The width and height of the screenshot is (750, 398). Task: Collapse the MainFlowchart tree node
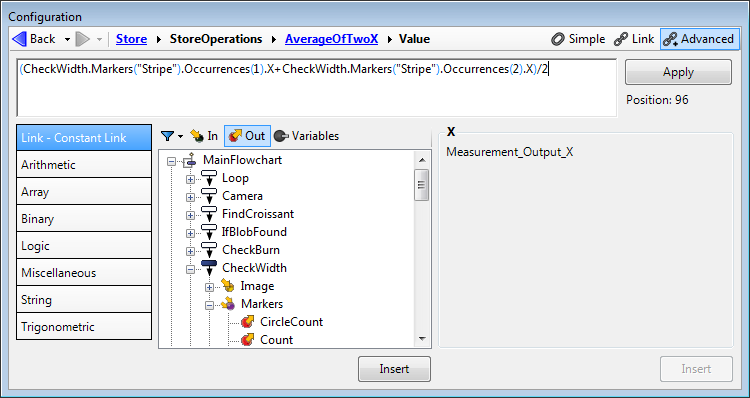click(171, 162)
